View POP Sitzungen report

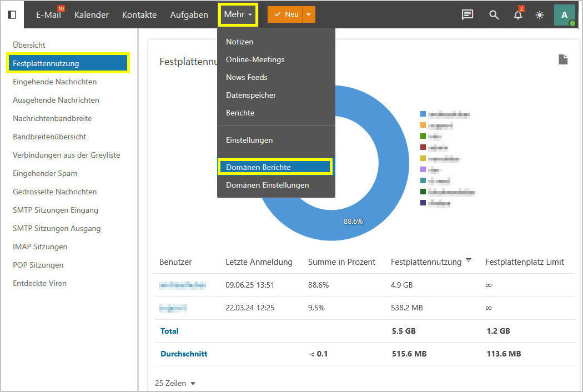[x=38, y=265]
